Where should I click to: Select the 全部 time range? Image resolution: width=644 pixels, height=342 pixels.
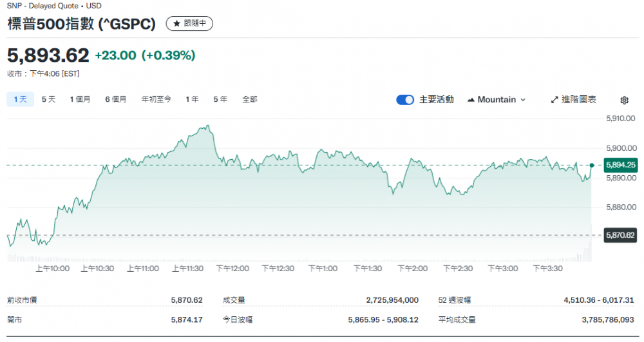click(250, 99)
